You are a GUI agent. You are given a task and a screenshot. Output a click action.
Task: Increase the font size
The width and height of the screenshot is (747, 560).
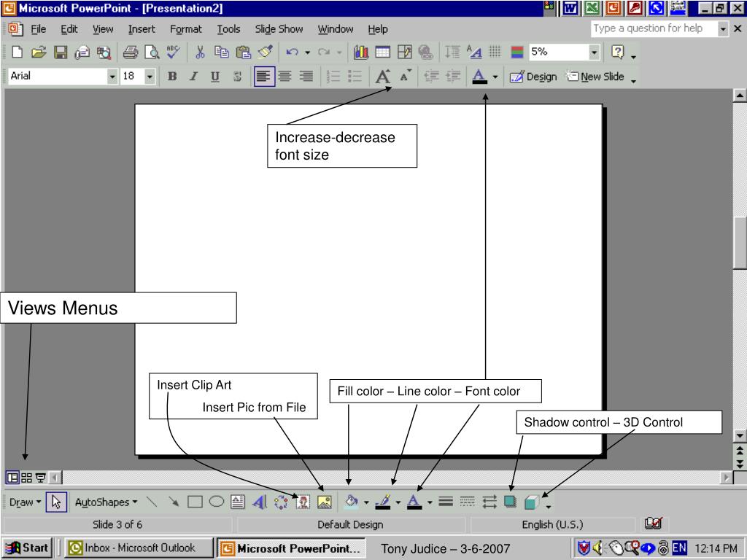click(x=383, y=76)
